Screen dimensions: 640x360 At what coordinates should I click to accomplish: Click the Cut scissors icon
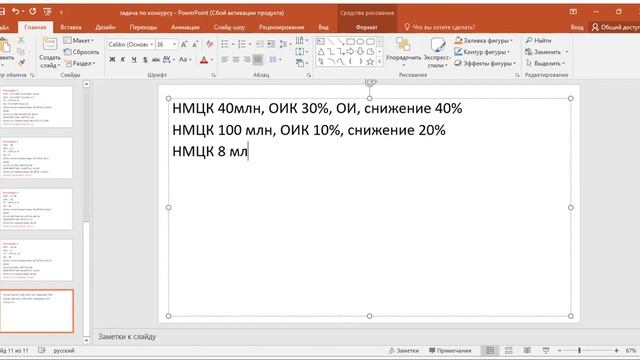[21, 40]
